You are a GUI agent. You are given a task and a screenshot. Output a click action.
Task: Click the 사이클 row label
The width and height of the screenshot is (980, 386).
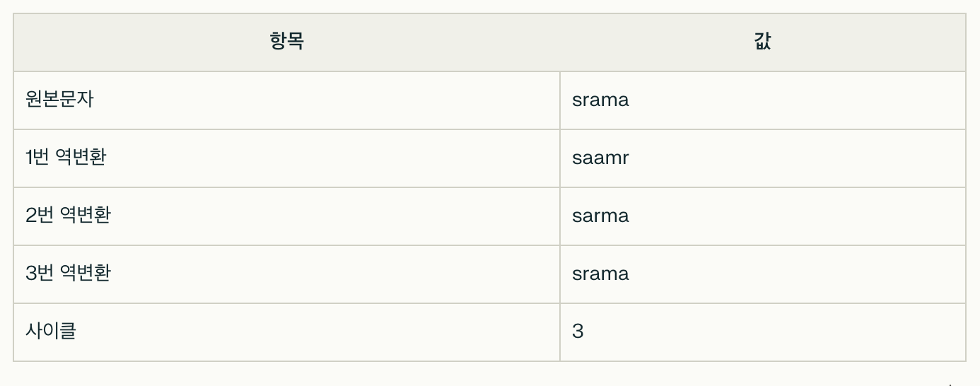point(51,332)
